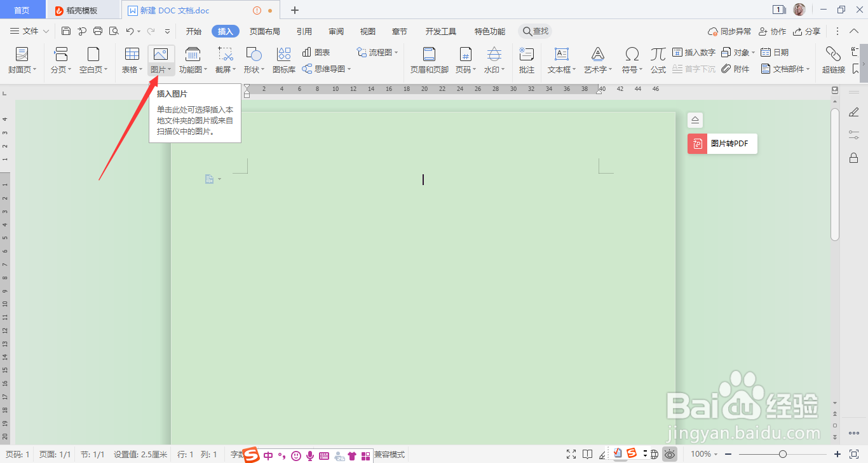Open the Search (查找) box
This screenshot has height=463, width=868.
tap(535, 31)
